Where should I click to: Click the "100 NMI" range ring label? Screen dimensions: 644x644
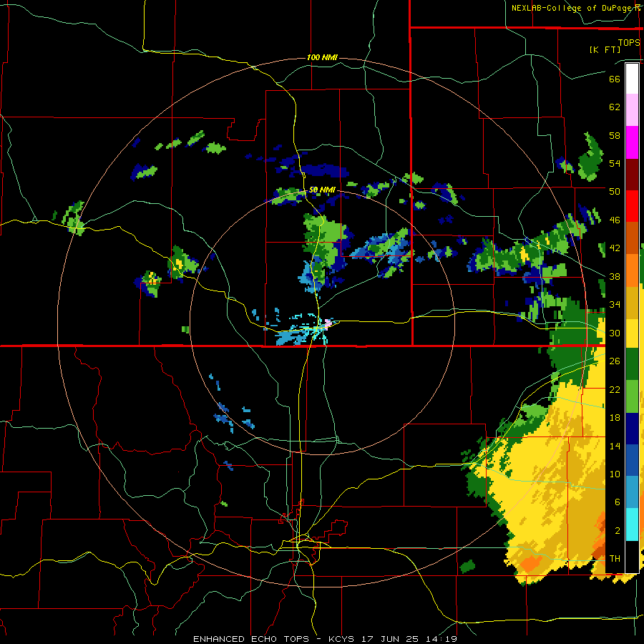point(322,57)
